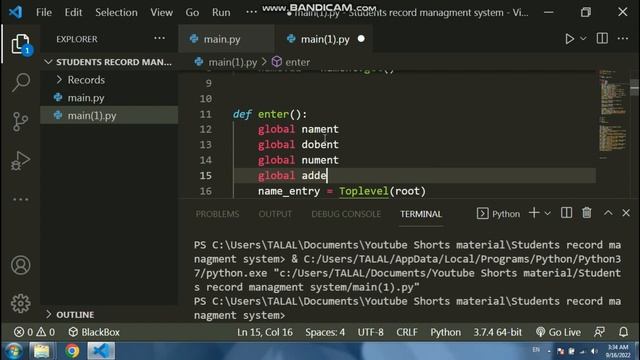The width and height of the screenshot is (640, 360).
Task: Open the Source Control view
Action: tap(20, 121)
